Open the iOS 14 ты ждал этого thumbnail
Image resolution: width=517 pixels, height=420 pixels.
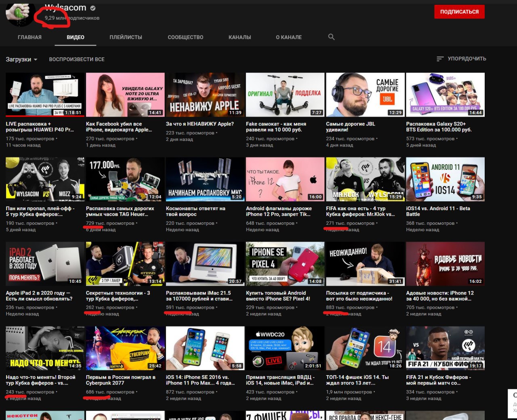coord(365,348)
